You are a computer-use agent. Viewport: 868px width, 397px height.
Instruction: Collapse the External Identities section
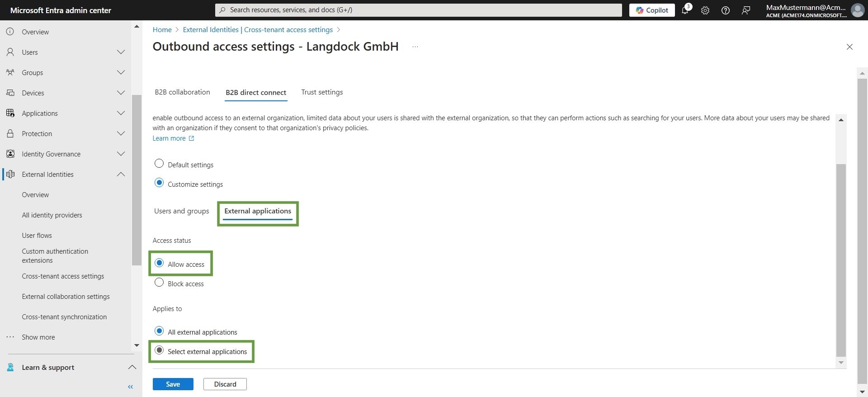(121, 174)
